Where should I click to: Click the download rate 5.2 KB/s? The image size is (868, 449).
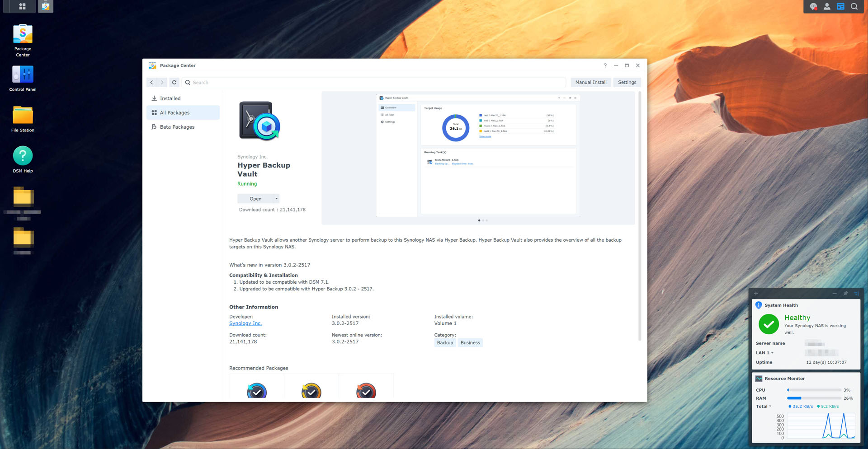[x=828, y=406]
